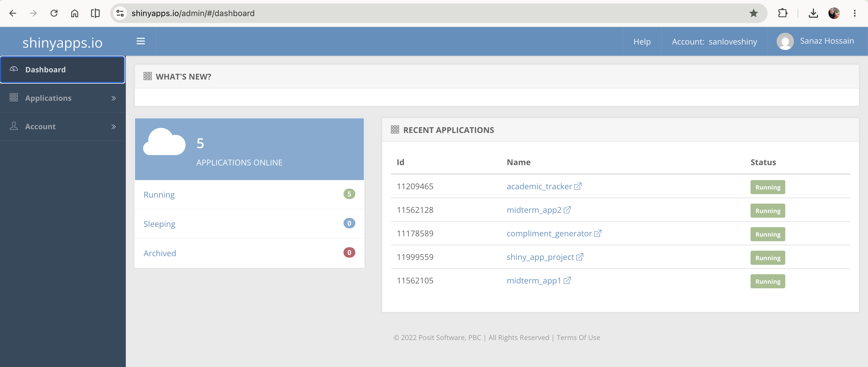
Task: Click the Applications grid icon in sidebar
Action: coord(14,97)
